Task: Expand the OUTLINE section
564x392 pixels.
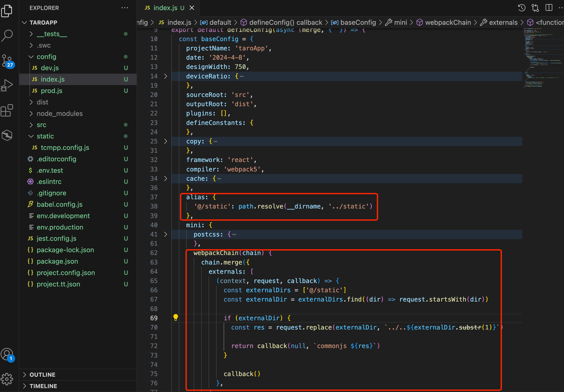Action: [42, 375]
